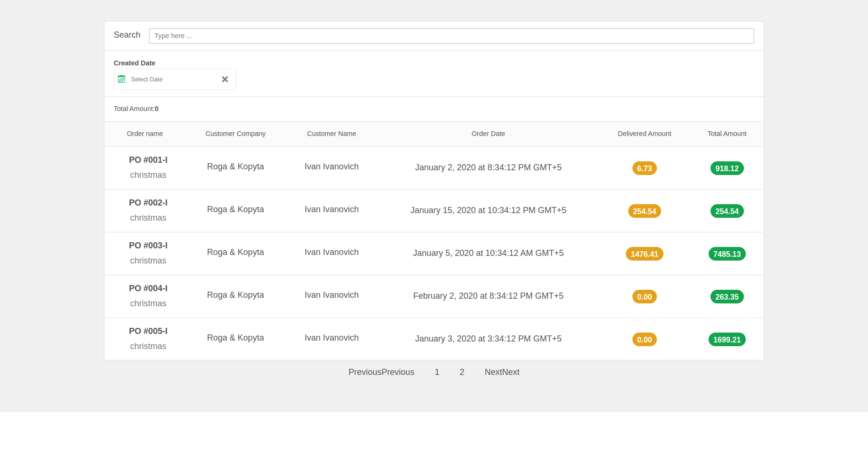Click Ivan Ivanovich in PO #003-I row

point(331,252)
